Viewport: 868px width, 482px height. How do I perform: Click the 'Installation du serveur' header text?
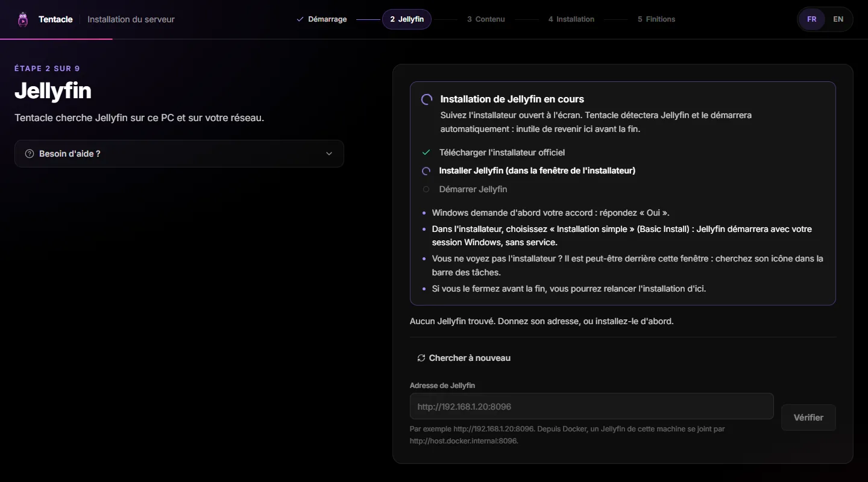[x=131, y=19]
